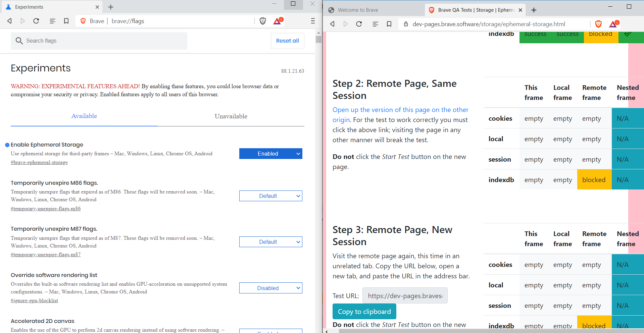This screenshot has height=333, width=644.
Task: Open Brave Rewards icon in QA window
Action: point(614,24)
